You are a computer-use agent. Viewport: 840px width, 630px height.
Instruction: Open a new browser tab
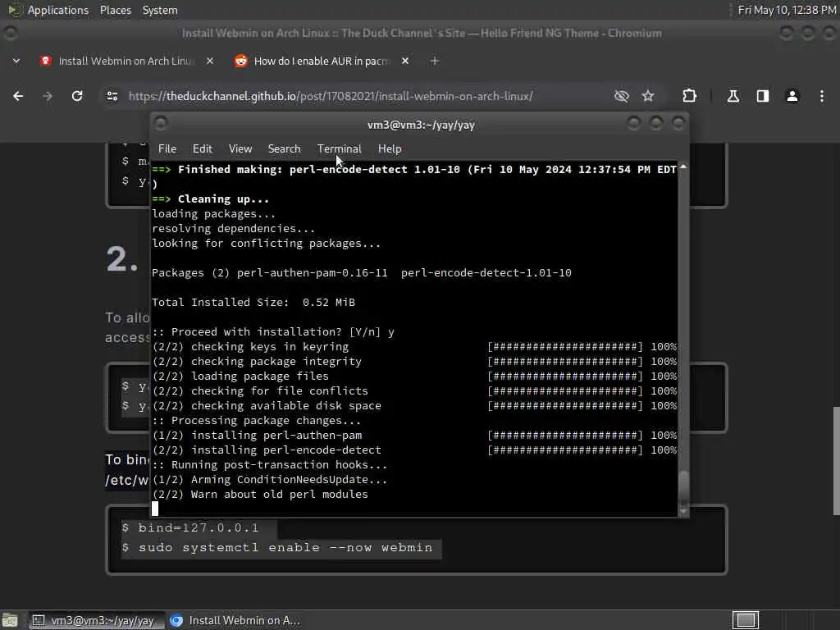435,61
